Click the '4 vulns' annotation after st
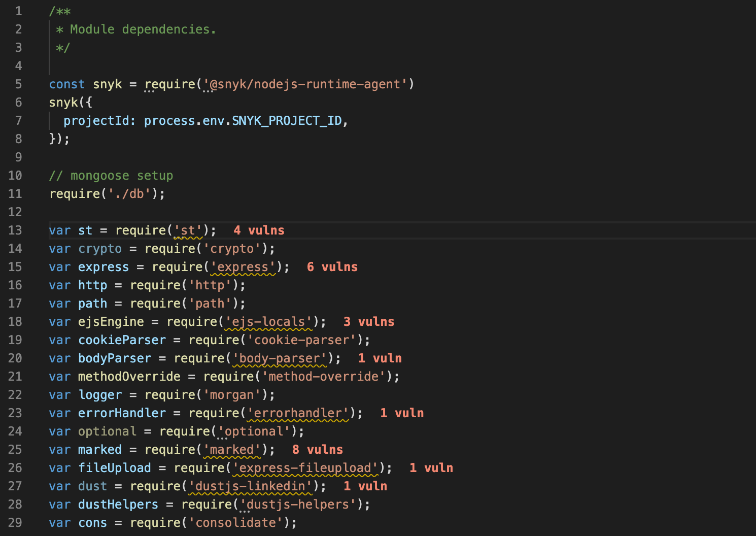The image size is (756, 536). (x=259, y=230)
